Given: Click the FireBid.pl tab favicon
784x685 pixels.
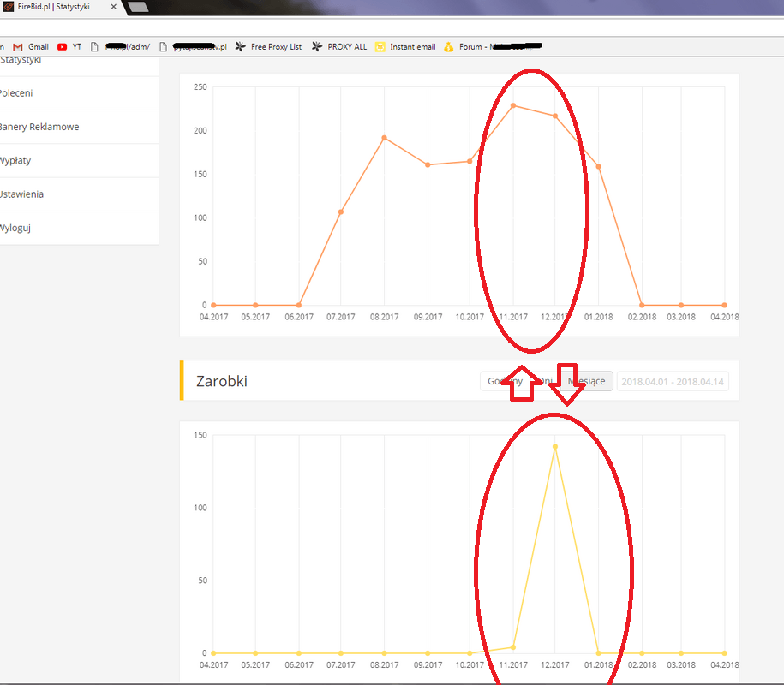Looking at the screenshot, I should (9, 7).
